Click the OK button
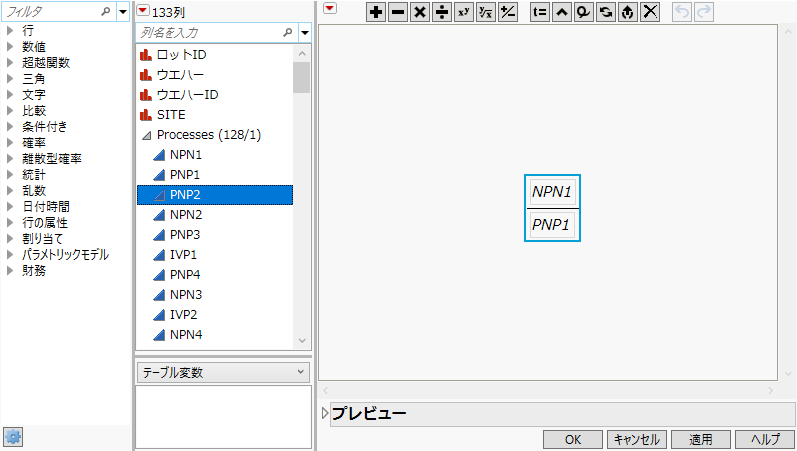This screenshot has width=797, height=451. click(573, 439)
